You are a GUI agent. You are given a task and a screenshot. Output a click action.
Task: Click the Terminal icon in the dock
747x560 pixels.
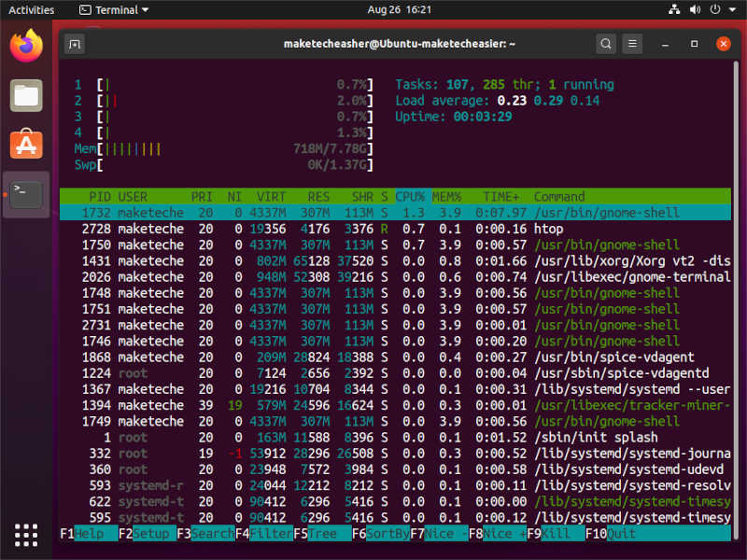tap(25, 193)
